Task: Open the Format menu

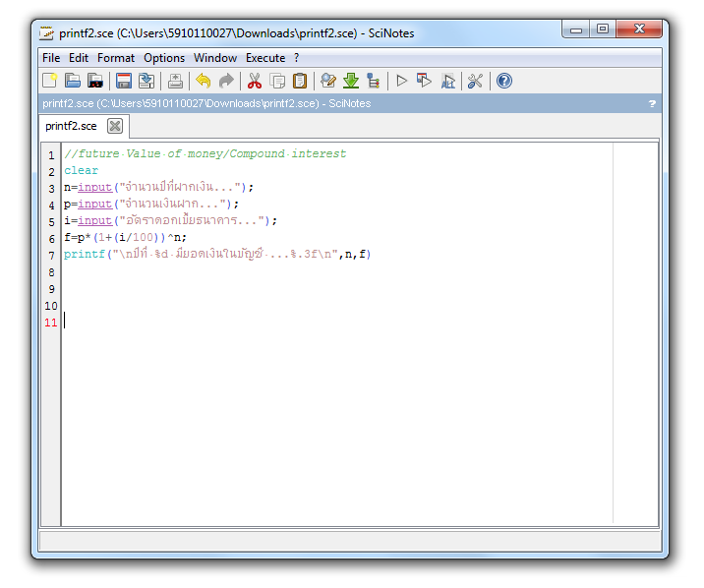Action: point(116,58)
